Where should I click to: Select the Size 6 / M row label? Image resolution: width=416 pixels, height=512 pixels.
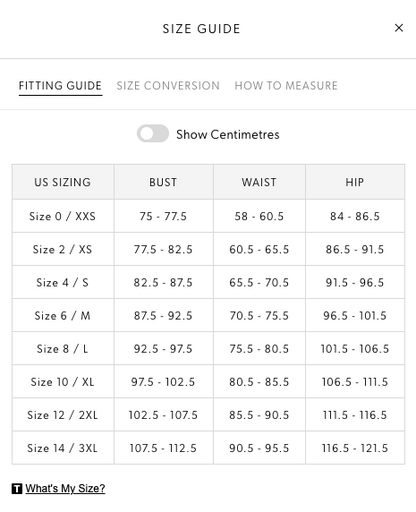(x=63, y=315)
